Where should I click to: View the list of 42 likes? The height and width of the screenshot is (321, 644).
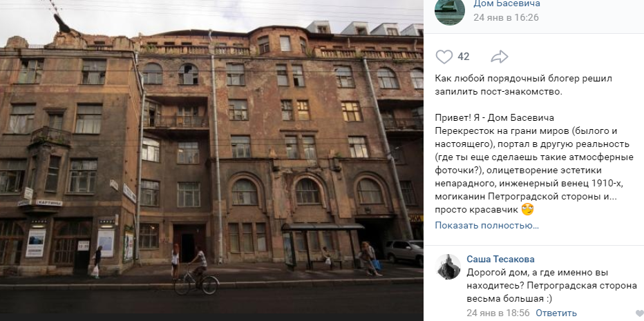point(463,57)
